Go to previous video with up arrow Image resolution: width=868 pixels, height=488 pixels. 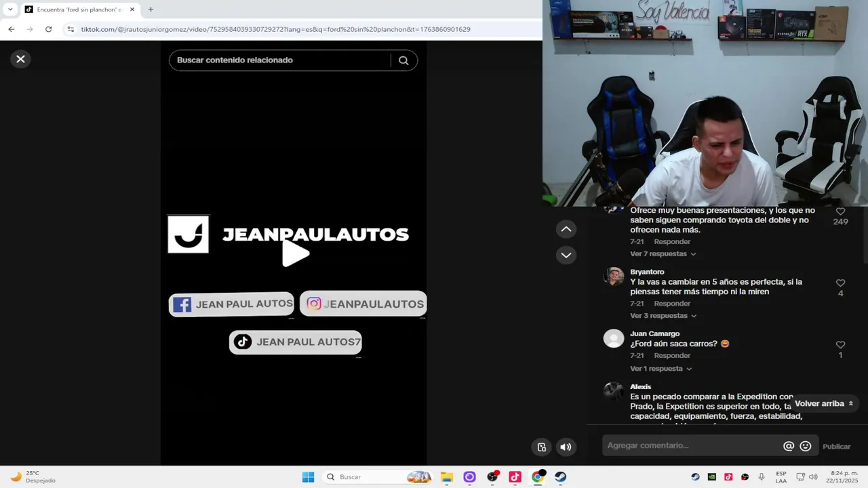coord(566,229)
